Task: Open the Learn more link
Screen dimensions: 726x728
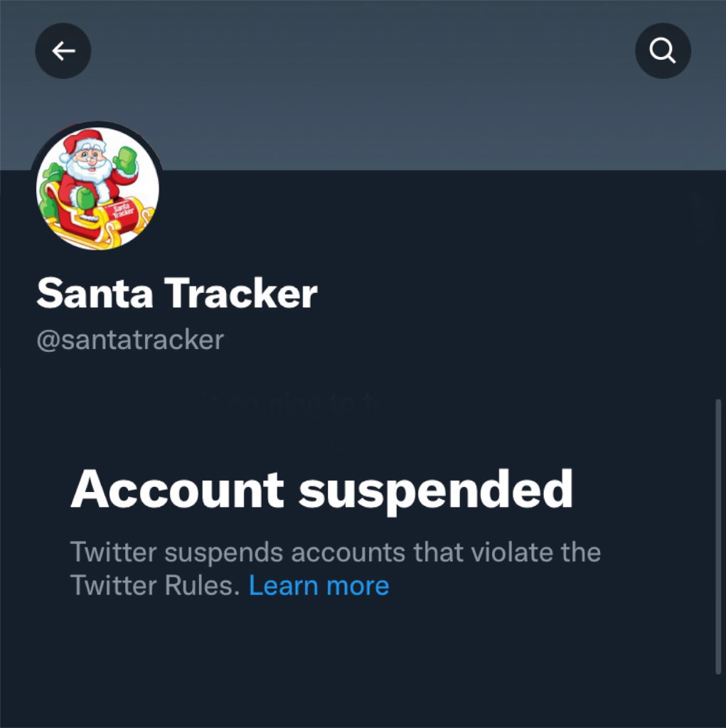Action: click(x=319, y=585)
